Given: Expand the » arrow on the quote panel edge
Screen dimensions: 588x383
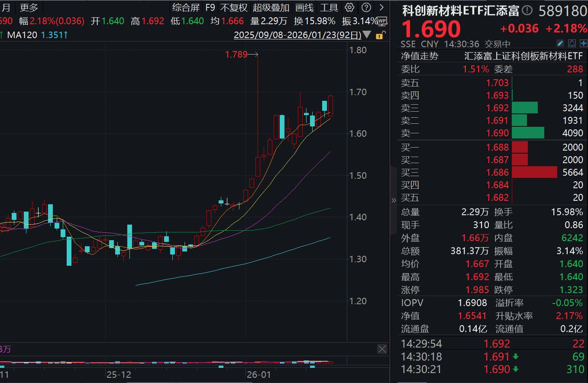Looking at the screenshot, I should click(x=394, y=200).
